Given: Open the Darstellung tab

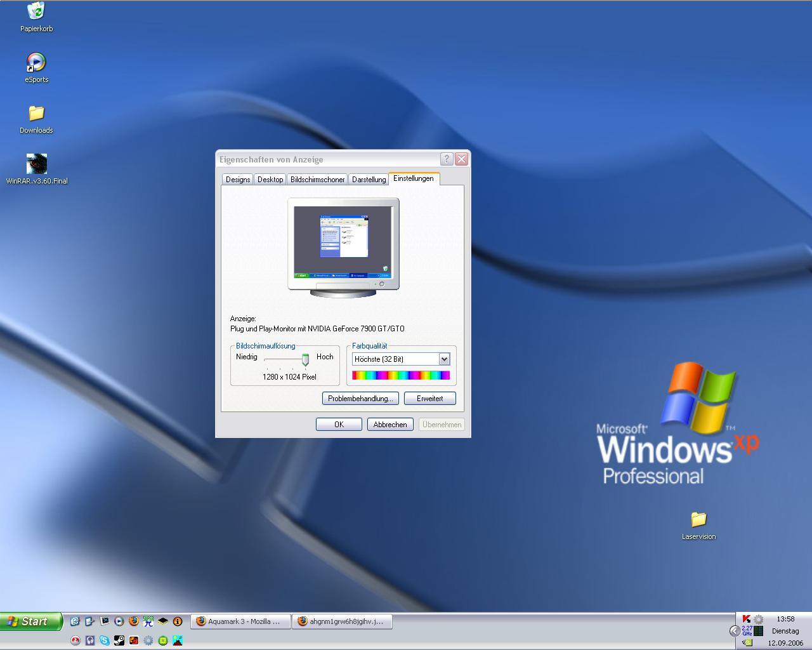Looking at the screenshot, I should pyautogui.click(x=369, y=180).
